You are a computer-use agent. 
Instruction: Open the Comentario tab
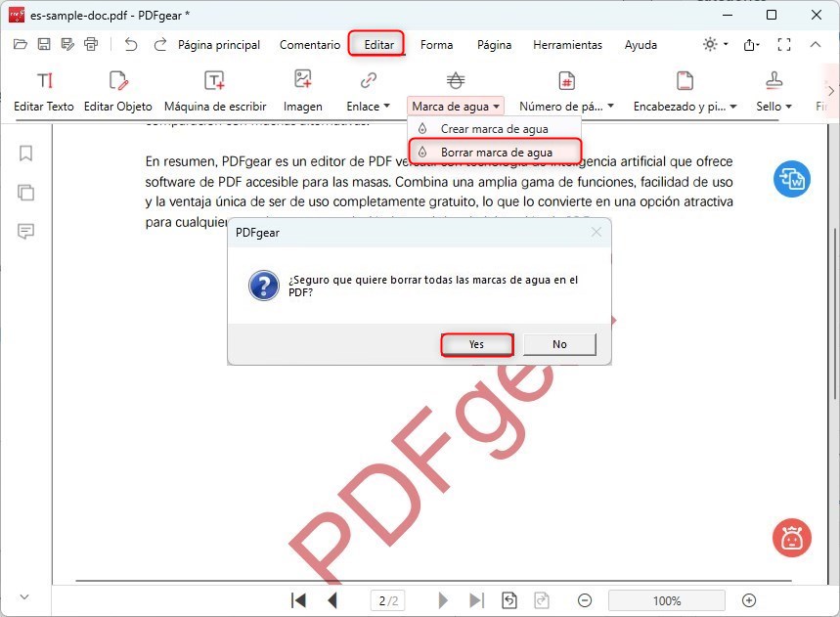pos(310,45)
